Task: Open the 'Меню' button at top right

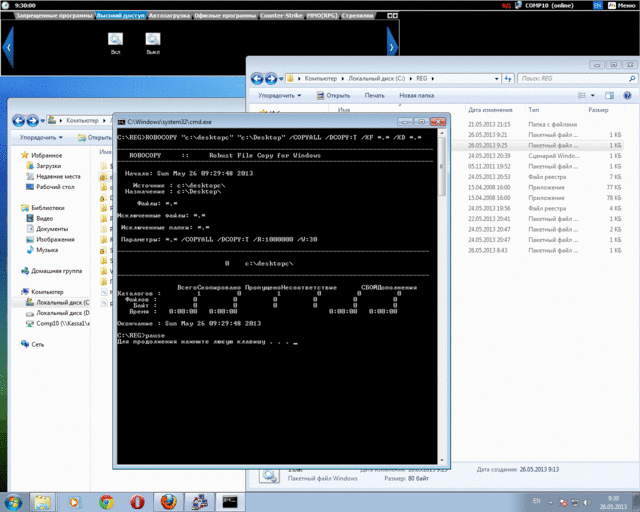Action: coord(622,5)
